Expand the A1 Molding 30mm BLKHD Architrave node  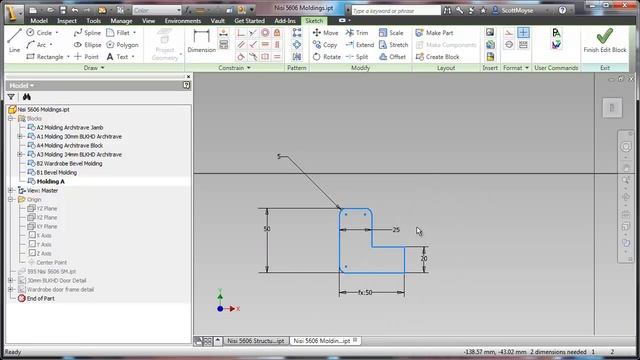[20, 136]
